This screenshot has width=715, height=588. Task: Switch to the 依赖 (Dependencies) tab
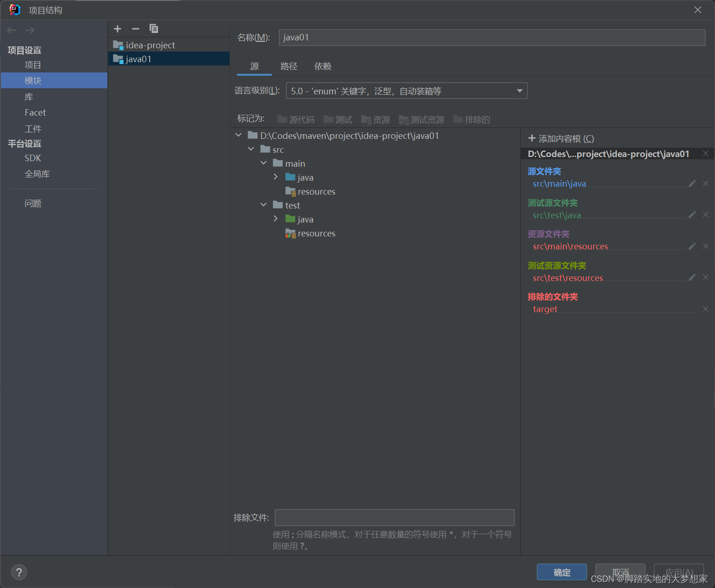[x=323, y=66]
